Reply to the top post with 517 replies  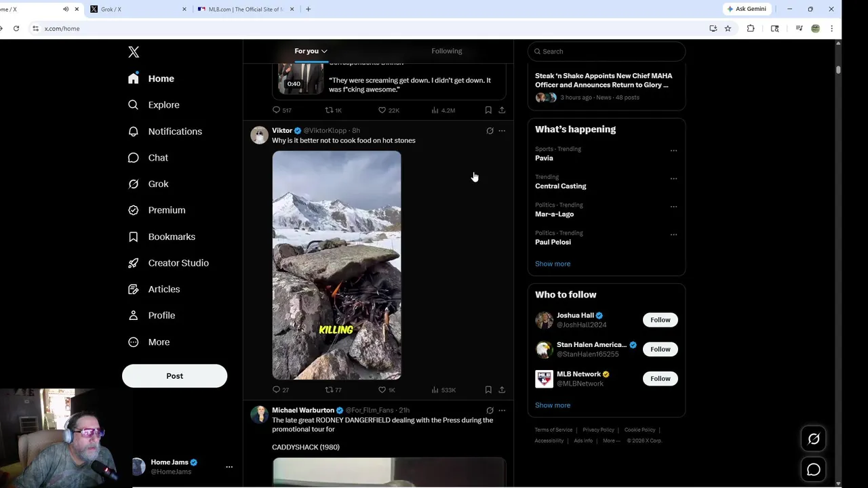pyautogui.click(x=277, y=110)
